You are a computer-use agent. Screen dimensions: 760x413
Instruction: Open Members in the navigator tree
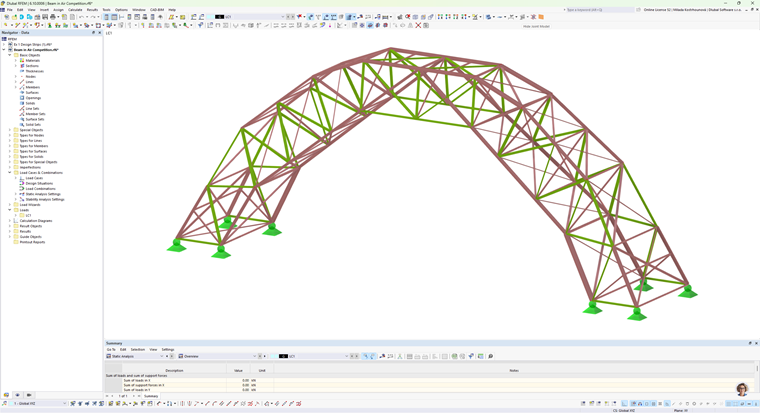pyautogui.click(x=33, y=87)
